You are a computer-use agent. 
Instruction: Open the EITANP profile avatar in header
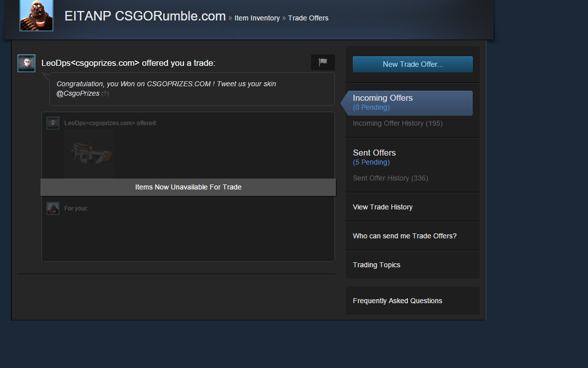click(x=36, y=15)
